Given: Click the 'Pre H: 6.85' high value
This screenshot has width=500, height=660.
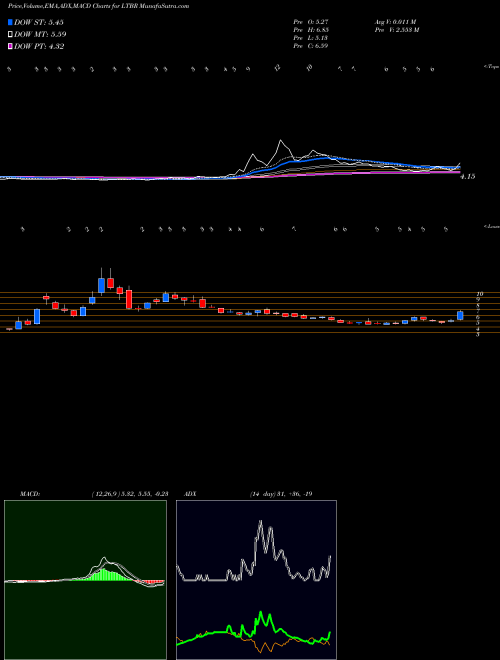Looking at the screenshot, I should pyautogui.click(x=311, y=30).
